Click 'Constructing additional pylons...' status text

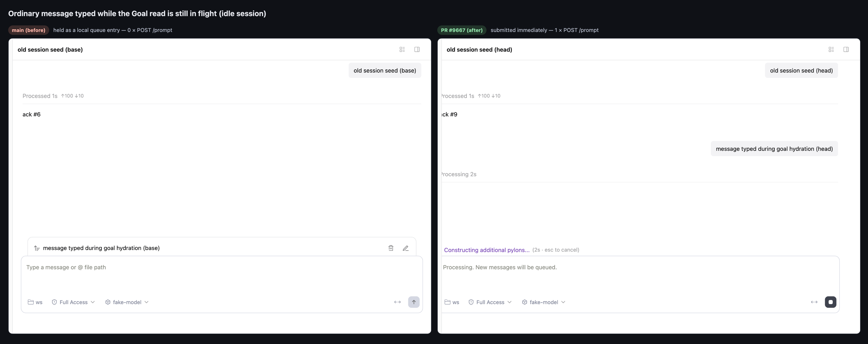487,250
